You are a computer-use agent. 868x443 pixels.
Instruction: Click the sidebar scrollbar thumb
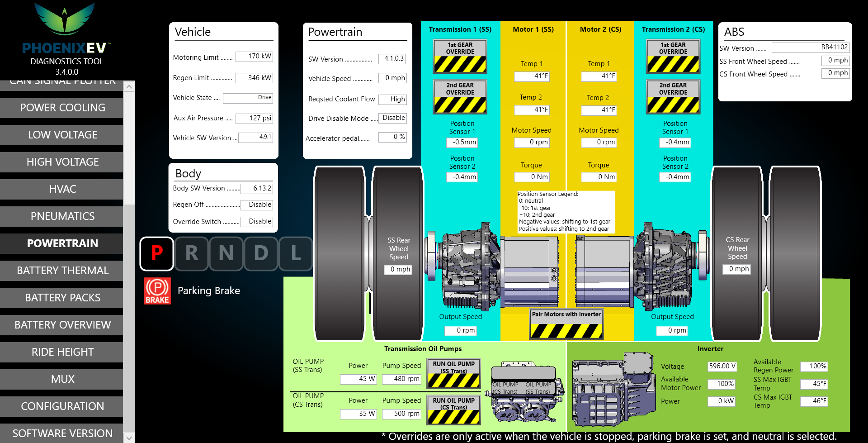click(x=129, y=148)
